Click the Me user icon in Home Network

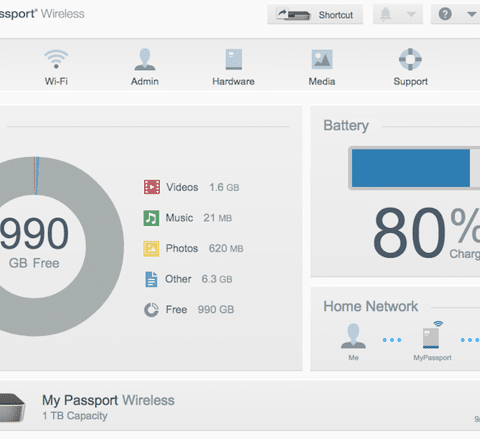[353, 336]
